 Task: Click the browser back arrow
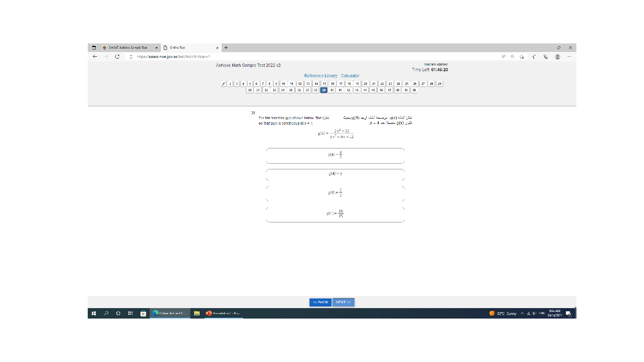pyautogui.click(x=95, y=57)
